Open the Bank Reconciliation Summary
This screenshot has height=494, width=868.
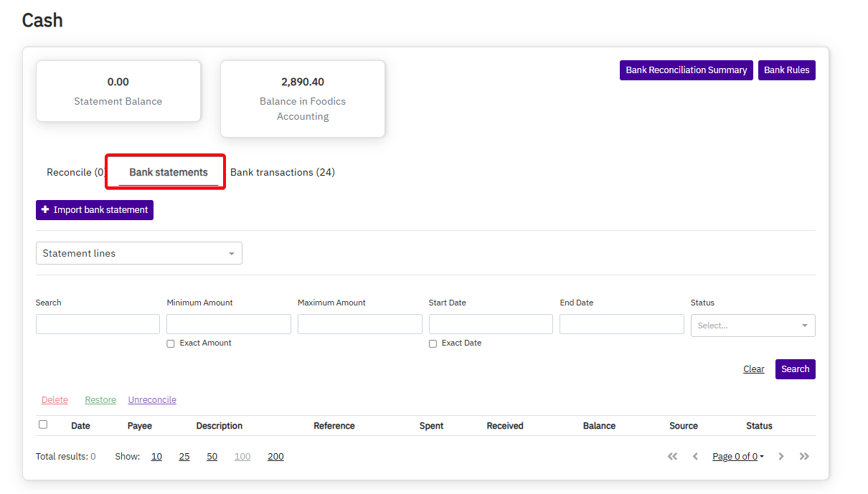point(686,70)
